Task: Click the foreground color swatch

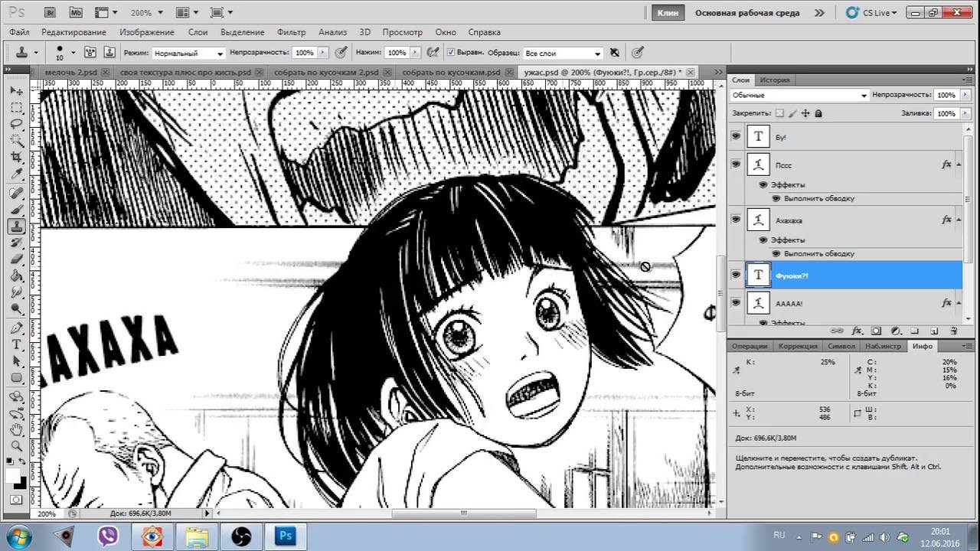Action: tap(13, 476)
